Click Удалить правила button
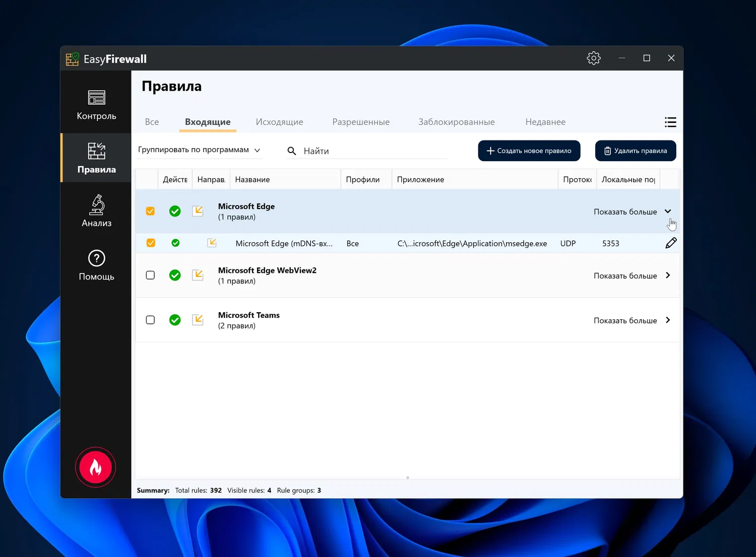 (x=636, y=151)
